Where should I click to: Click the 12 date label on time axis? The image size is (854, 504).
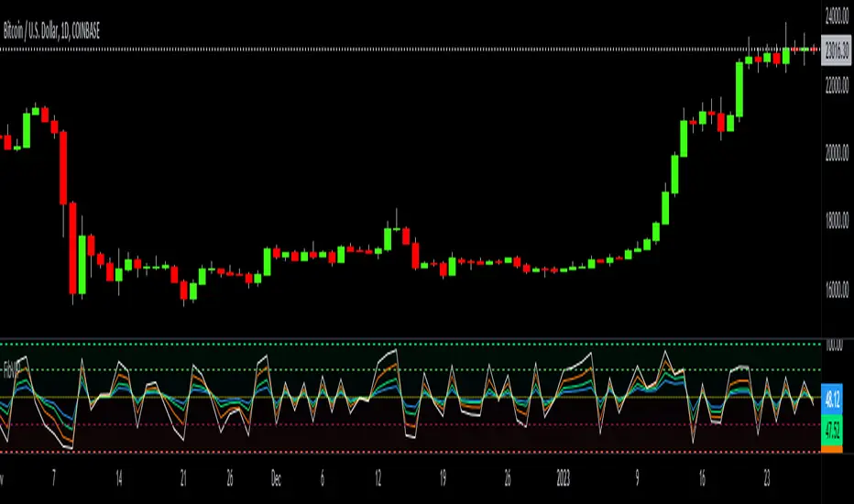click(x=378, y=479)
